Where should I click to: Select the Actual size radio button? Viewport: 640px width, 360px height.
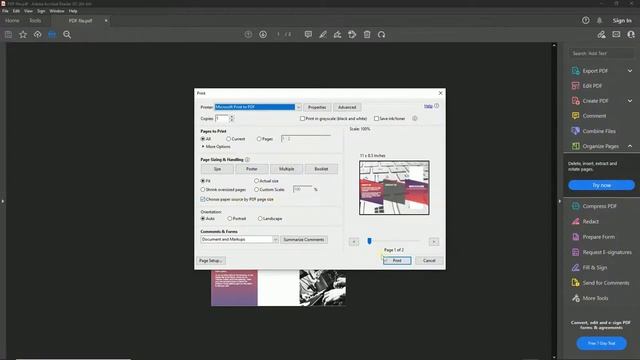coord(256,180)
